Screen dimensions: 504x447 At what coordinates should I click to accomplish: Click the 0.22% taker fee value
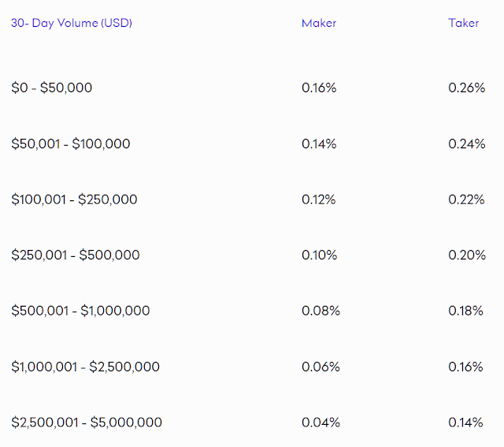point(466,199)
